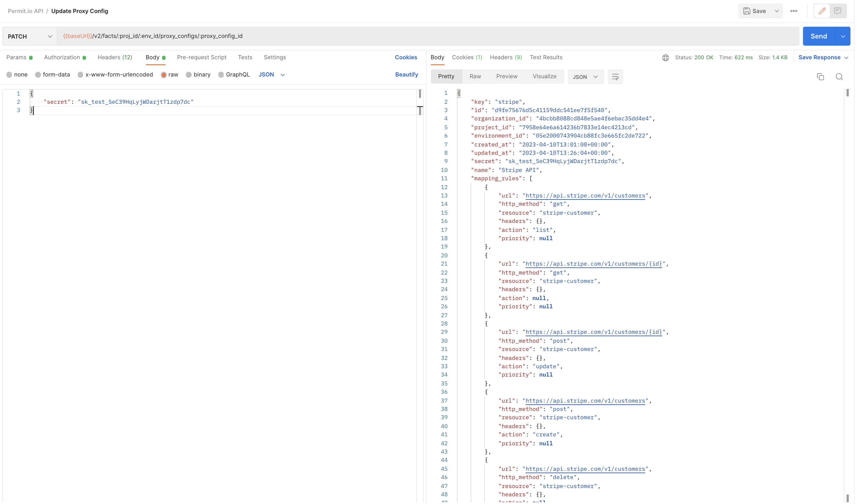Click the edit pencil icon

coord(822,11)
